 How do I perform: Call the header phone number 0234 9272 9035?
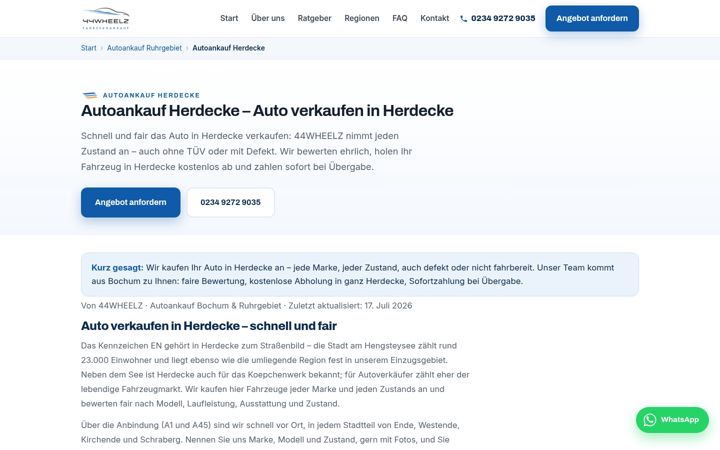503,18
